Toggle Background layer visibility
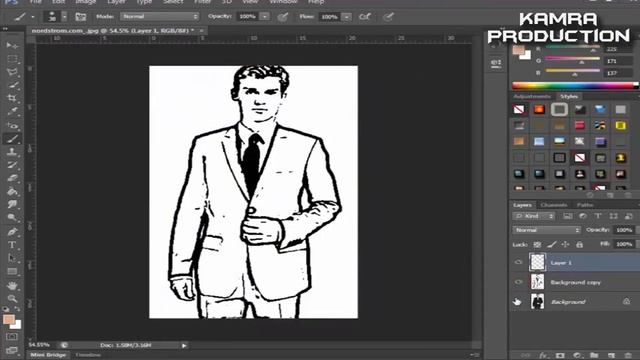The height and width of the screenshot is (360, 640). click(518, 302)
